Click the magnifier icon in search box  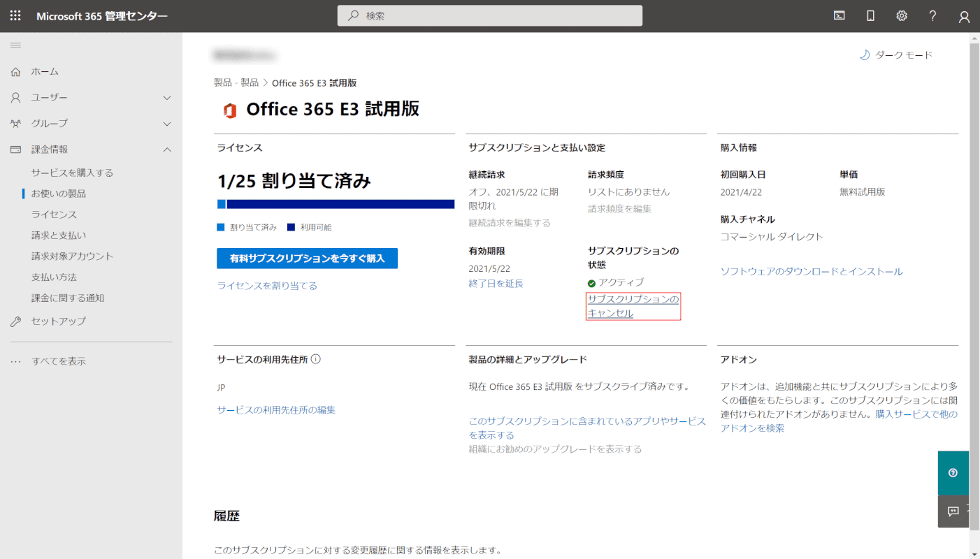click(x=354, y=16)
